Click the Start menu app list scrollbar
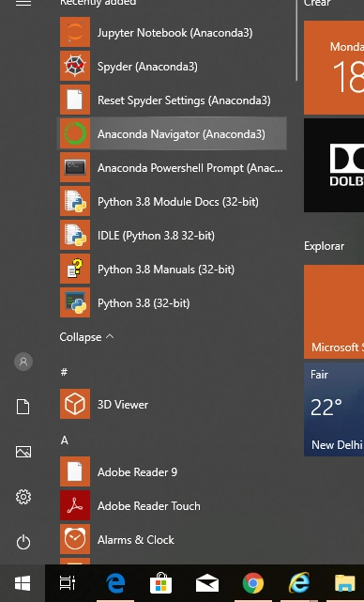Screen dimensions: 364x602 (x=296, y=40)
